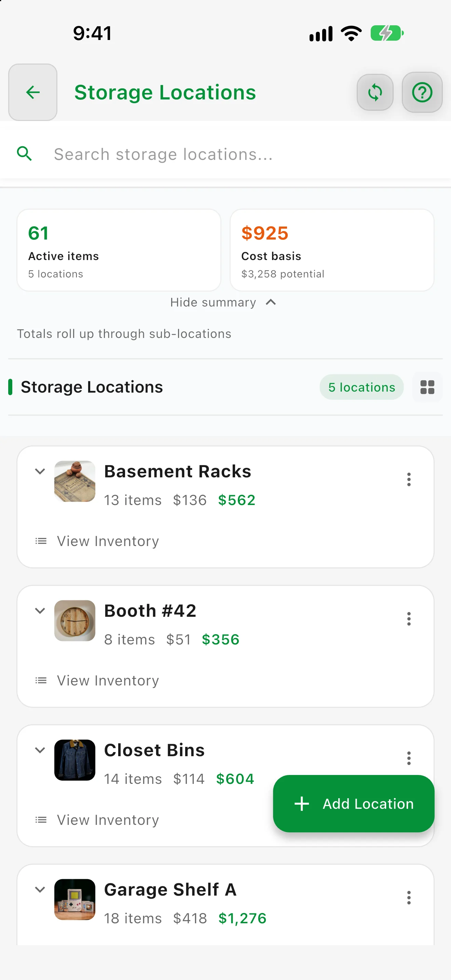Viewport: 451px width, 980px height.
Task: Switch to grid view layout
Action: point(427,387)
